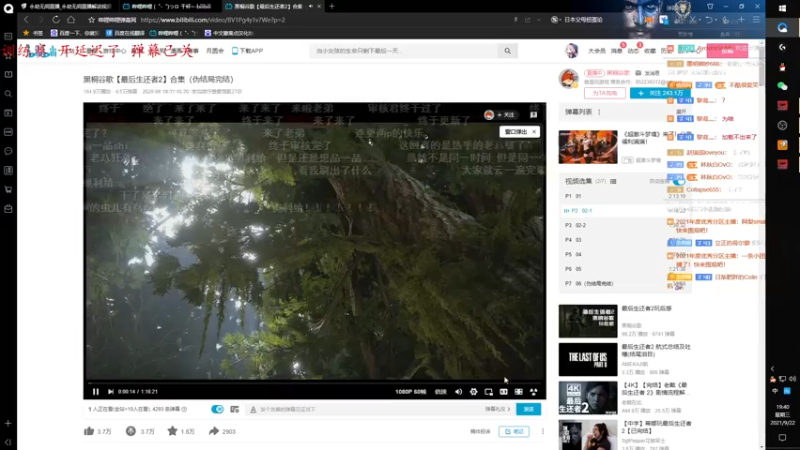Switch to widescreen player mode
This screenshot has width=800, height=450.
504,392
